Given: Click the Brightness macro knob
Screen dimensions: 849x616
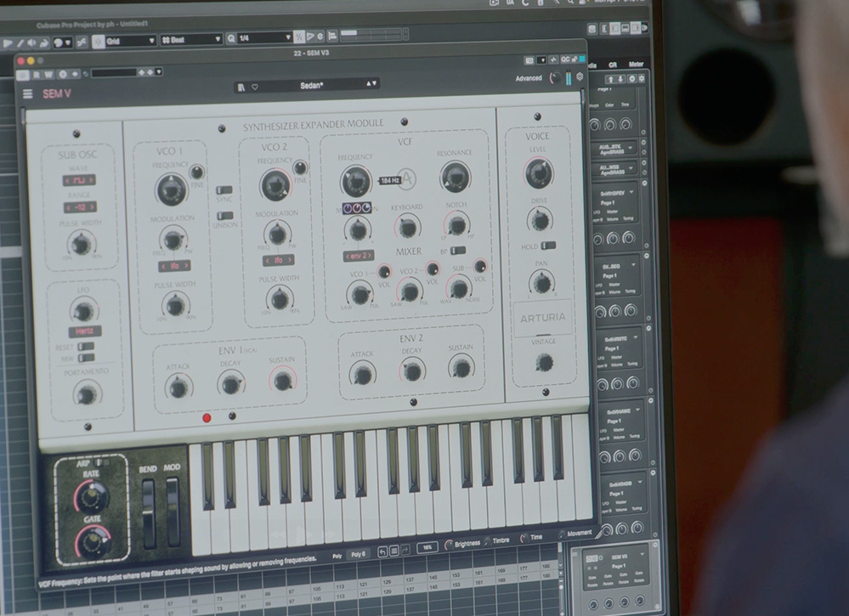Looking at the screenshot, I should click(450, 545).
